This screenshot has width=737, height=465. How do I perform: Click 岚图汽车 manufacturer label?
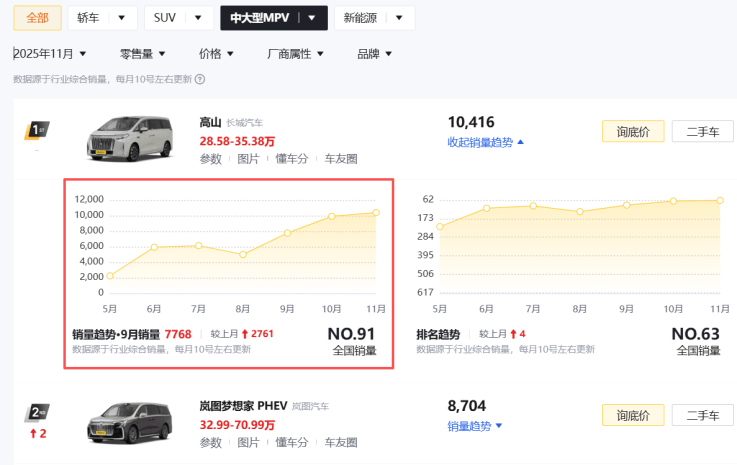[x=310, y=406]
